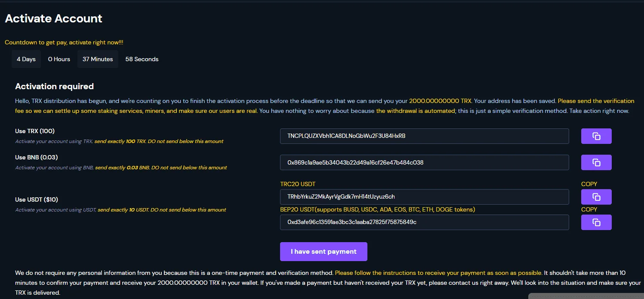Click the 'Use USDT ($10)' label

point(37,199)
